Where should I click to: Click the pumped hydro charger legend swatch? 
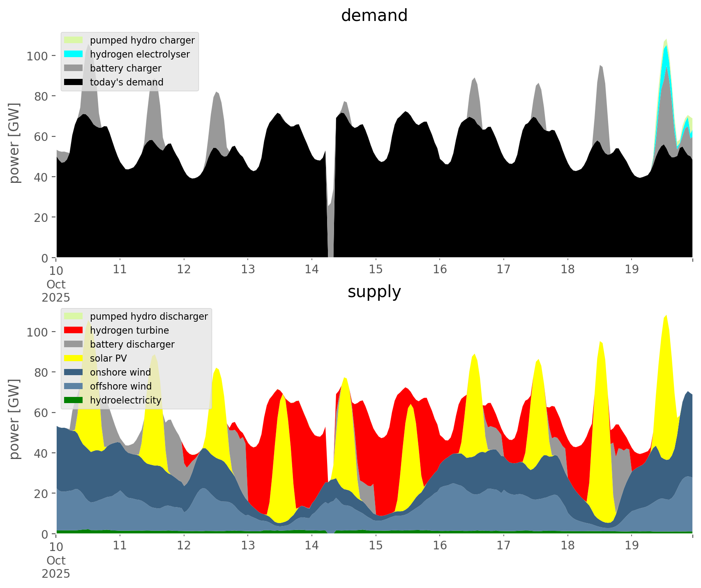point(74,40)
